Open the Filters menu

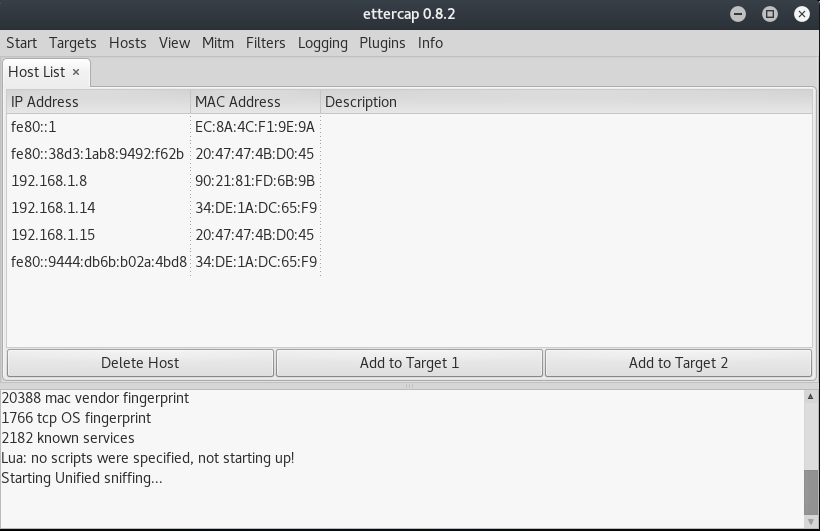click(x=266, y=43)
